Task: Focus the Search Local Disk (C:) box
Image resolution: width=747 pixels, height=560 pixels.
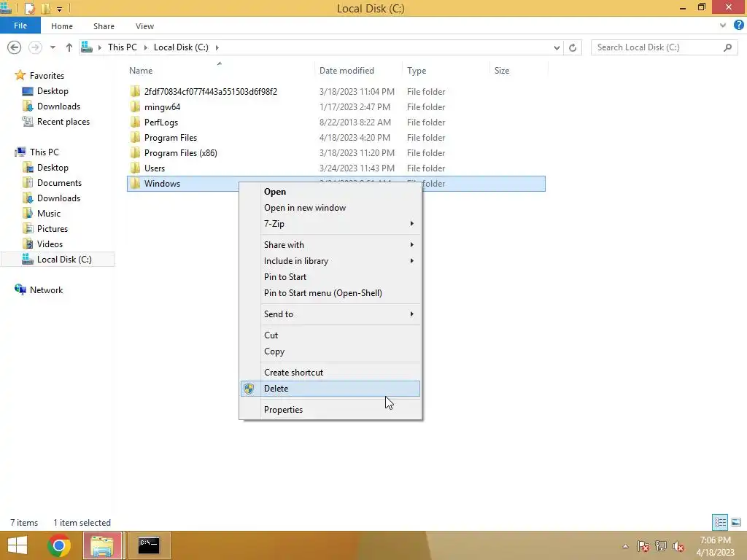Action: coord(664,47)
